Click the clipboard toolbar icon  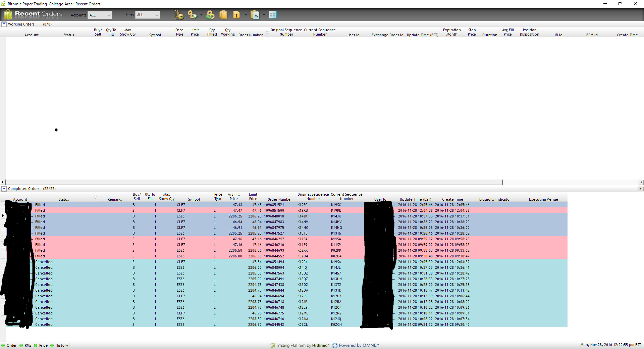pos(255,15)
